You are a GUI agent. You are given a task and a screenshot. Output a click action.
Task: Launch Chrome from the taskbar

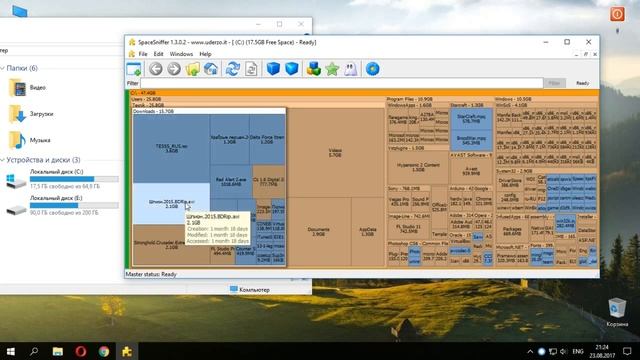pyautogui.click(x=104, y=351)
